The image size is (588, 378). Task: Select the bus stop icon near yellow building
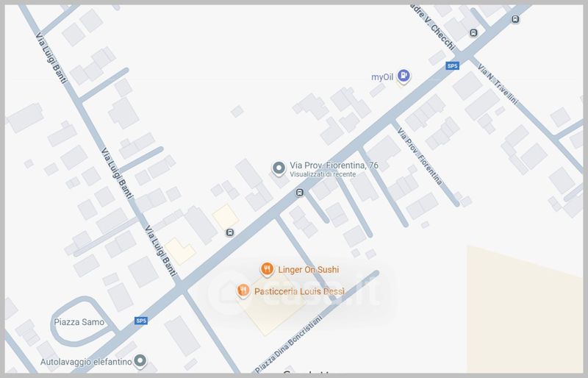[x=230, y=232]
